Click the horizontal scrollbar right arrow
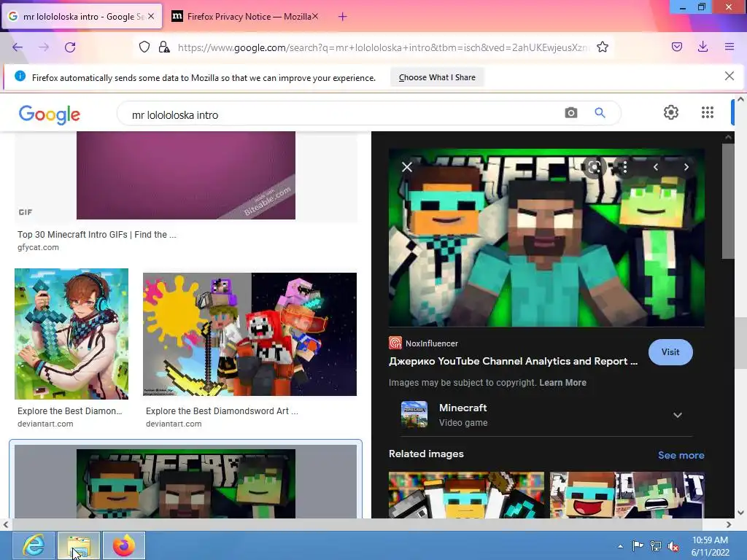 coord(729,525)
